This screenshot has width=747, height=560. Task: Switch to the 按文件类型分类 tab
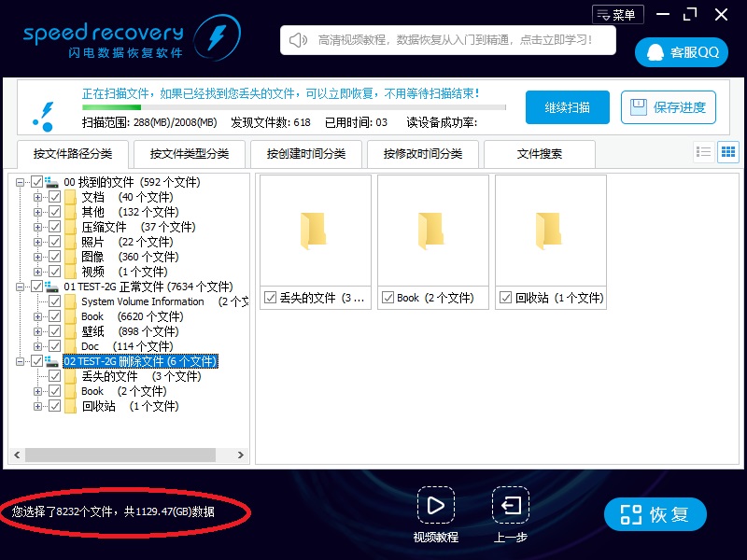pyautogui.click(x=190, y=154)
